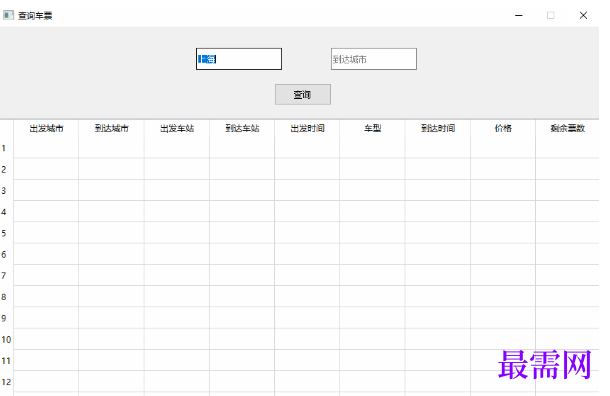Minimize the 查询车票 window

519,16
